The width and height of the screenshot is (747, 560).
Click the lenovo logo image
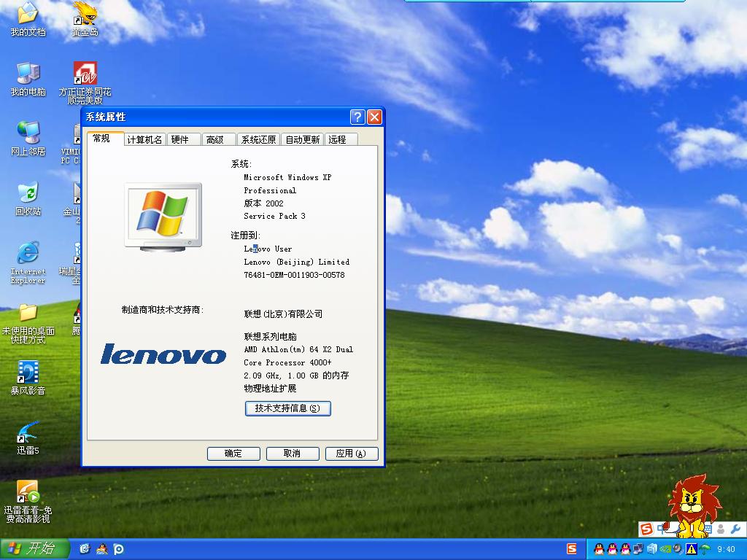click(163, 354)
